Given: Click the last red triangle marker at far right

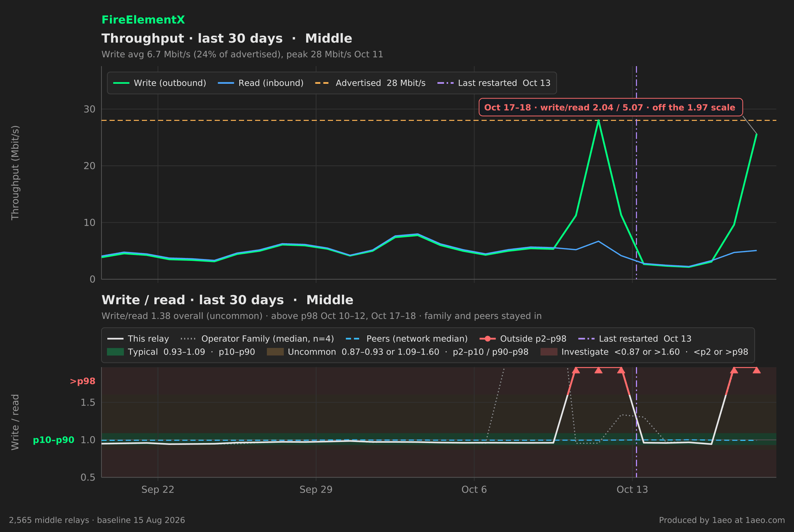Looking at the screenshot, I should click(757, 370).
